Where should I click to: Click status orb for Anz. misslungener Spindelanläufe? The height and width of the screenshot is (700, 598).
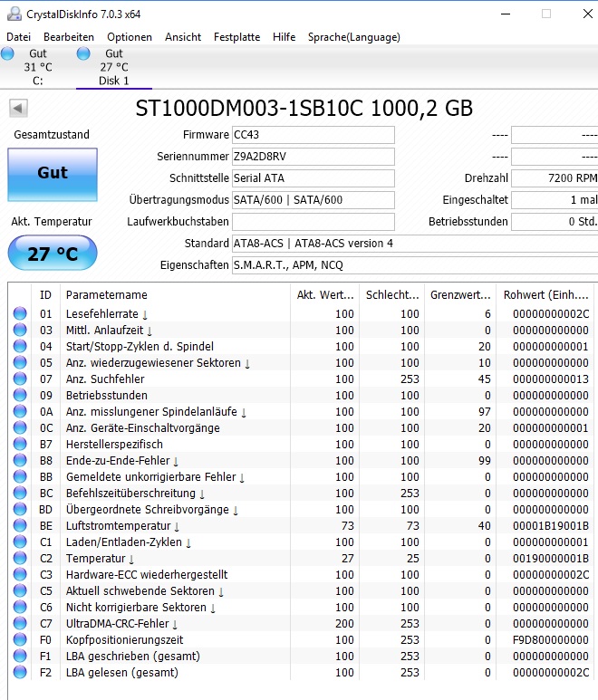pyautogui.click(x=20, y=411)
